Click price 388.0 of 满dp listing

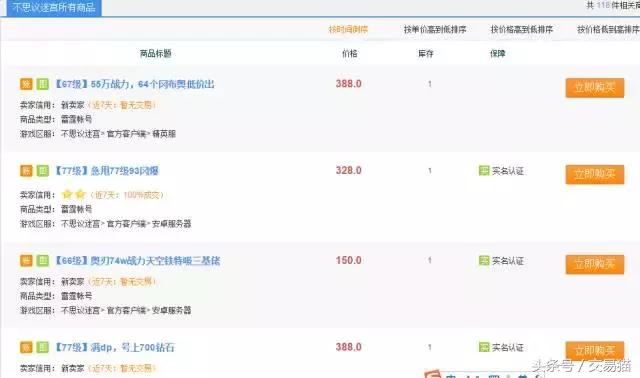point(349,347)
